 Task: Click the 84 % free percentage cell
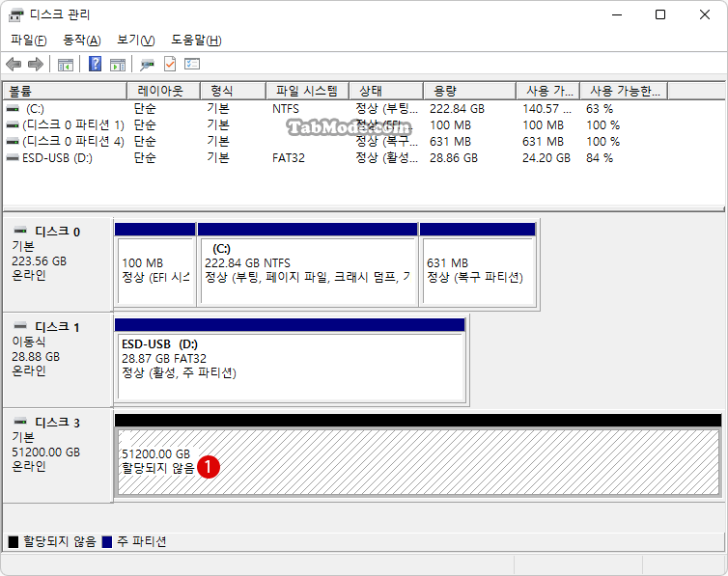[600, 157]
